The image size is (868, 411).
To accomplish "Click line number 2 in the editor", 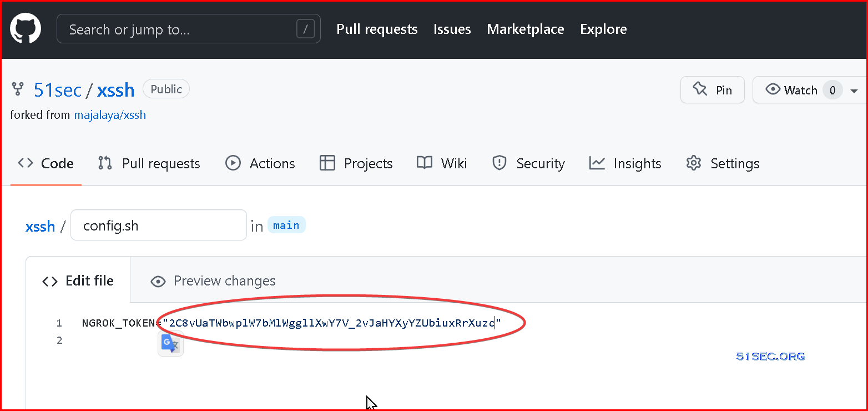I will click(59, 340).
